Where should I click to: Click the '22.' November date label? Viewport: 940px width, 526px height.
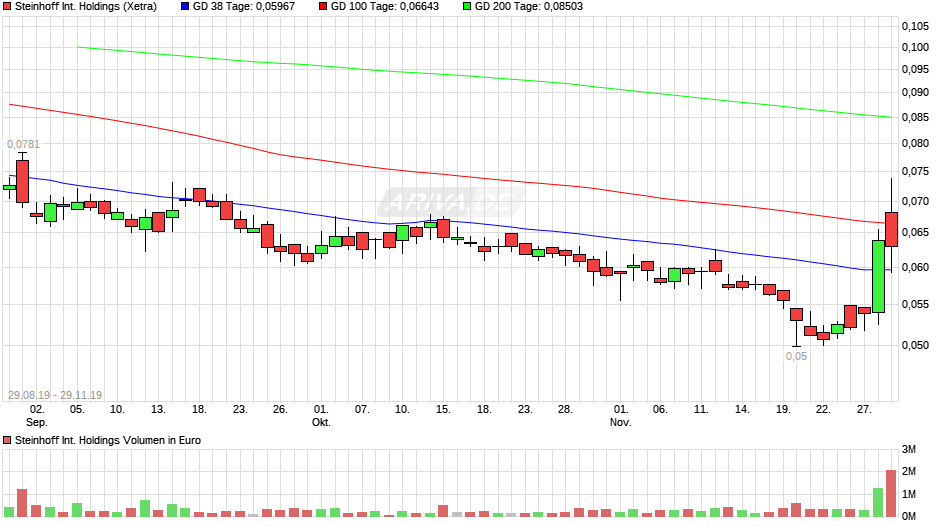coord(823,409)
